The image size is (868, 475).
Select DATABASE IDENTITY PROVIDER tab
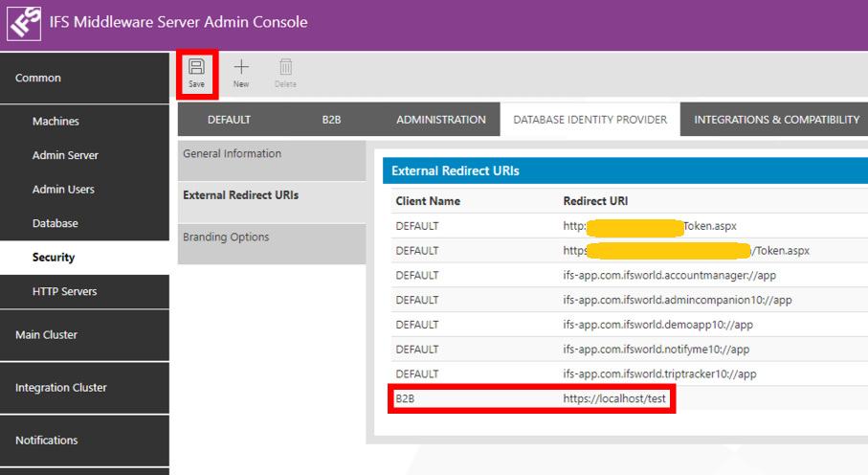(x=590, y=119)
